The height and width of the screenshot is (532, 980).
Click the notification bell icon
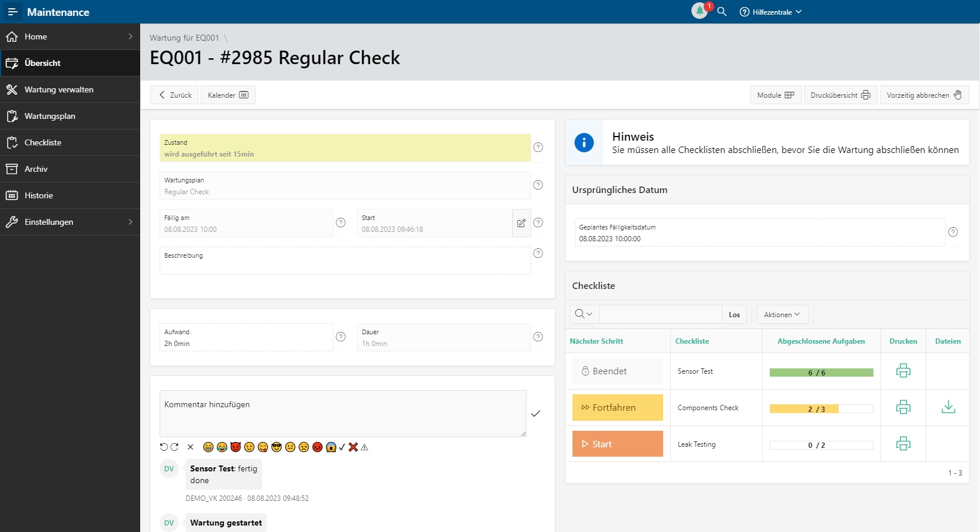tap(699, 11)
